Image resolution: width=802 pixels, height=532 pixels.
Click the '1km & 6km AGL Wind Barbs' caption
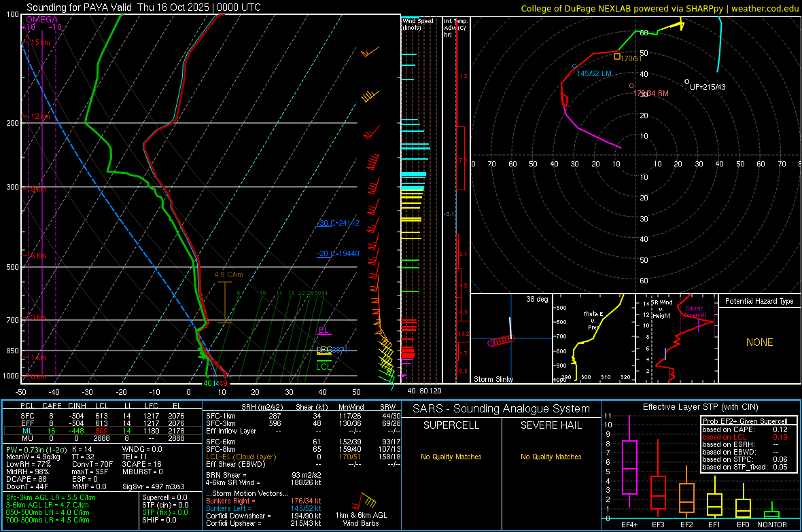(361, 519)
